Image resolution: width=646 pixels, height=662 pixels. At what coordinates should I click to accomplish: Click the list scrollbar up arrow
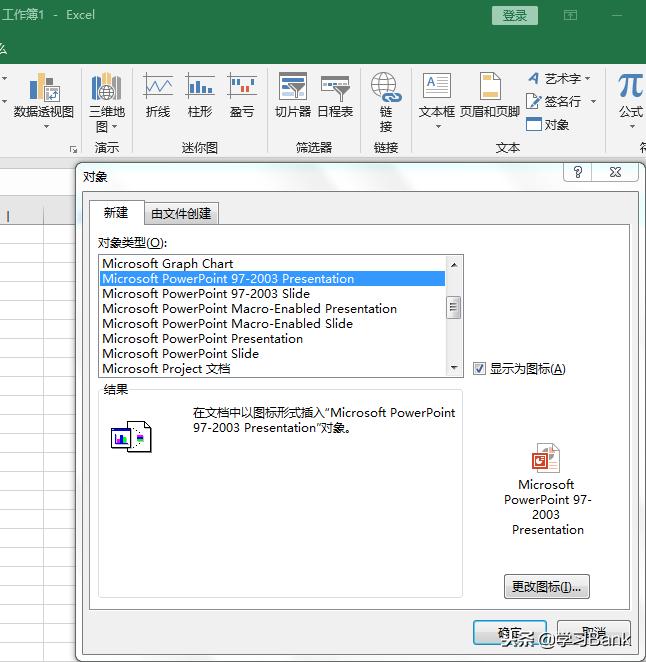(x=454, y=265)
